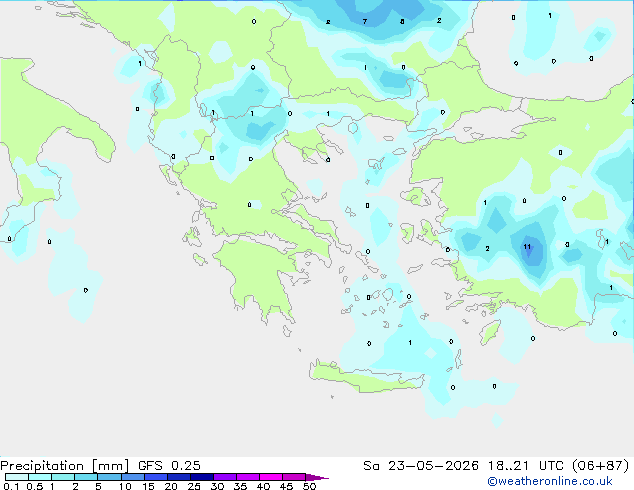Click the '11' precipitation value over Turkey
This screenshot has width=634, height=490.
click(527, 247)
